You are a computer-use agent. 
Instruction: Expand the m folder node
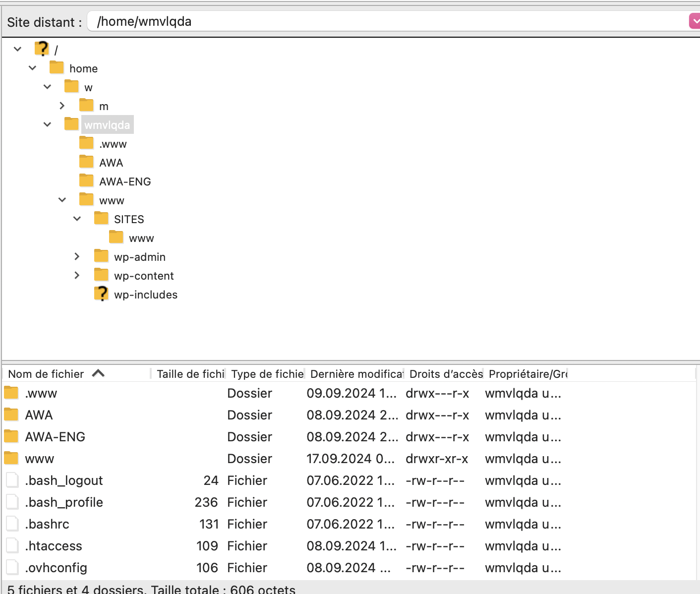(62, 106)
